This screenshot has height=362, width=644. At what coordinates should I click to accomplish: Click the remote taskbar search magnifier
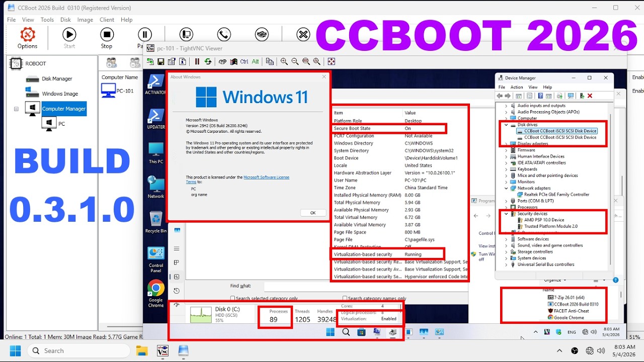[346, 332]
